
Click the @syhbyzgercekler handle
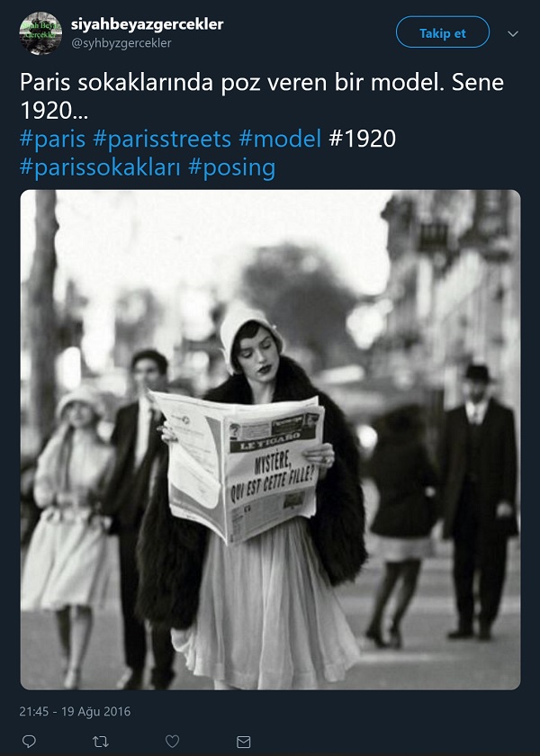tap(121, 43)
